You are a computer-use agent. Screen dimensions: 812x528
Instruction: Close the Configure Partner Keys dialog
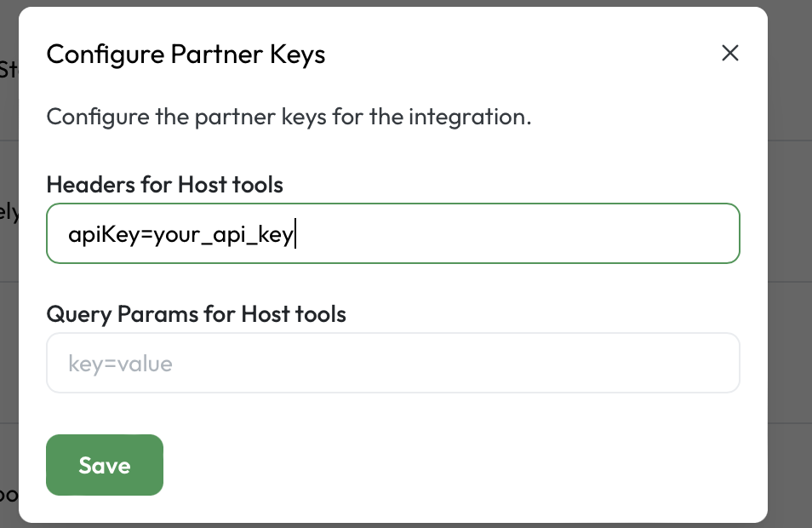coord(730,53)
